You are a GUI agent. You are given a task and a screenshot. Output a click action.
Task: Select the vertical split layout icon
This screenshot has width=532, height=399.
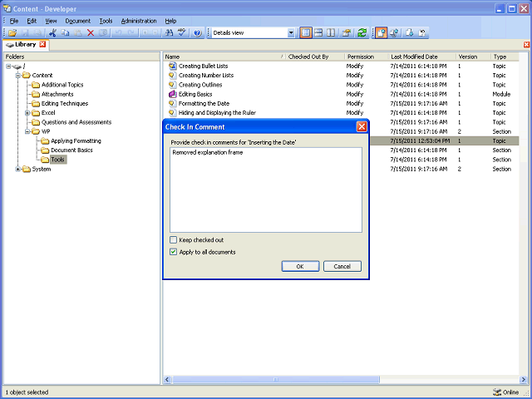tap(331, 33)
